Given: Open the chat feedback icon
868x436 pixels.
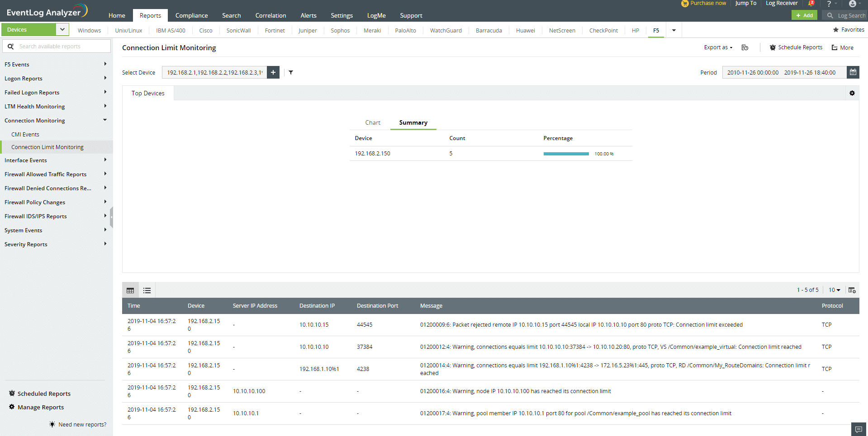Looking at the screenshot, I should click(858, 429).
